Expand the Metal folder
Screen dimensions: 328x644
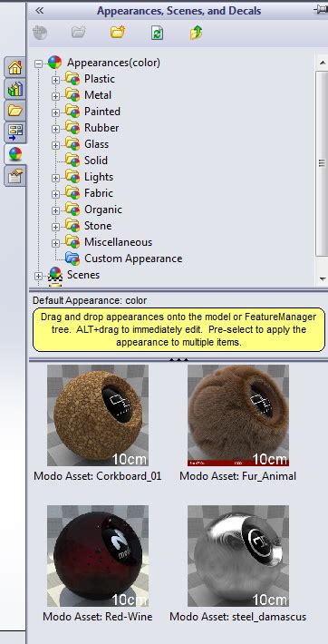pyautogui.click(x=56, y=96)
